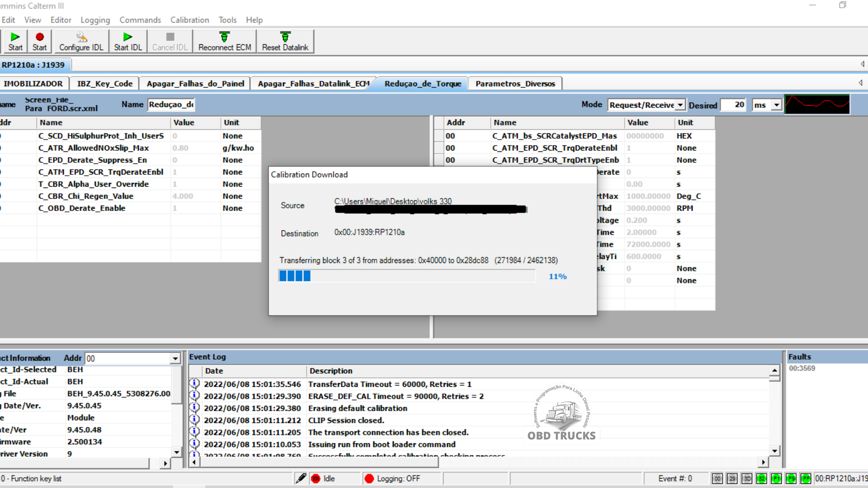Select C_SCD_HiSulphurProt_Inh_UserS parameter

(x=101, y=136)
